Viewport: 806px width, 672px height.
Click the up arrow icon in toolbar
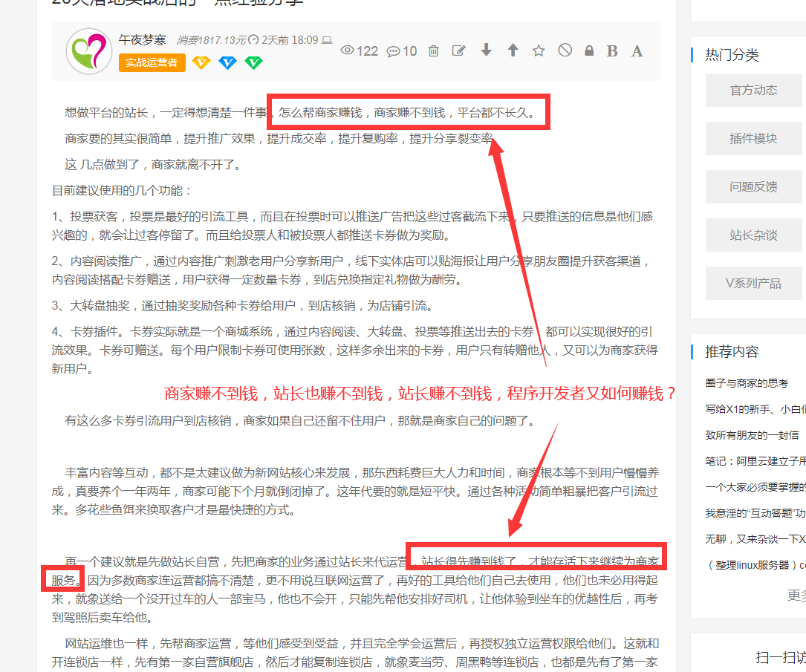click(513, 50)
